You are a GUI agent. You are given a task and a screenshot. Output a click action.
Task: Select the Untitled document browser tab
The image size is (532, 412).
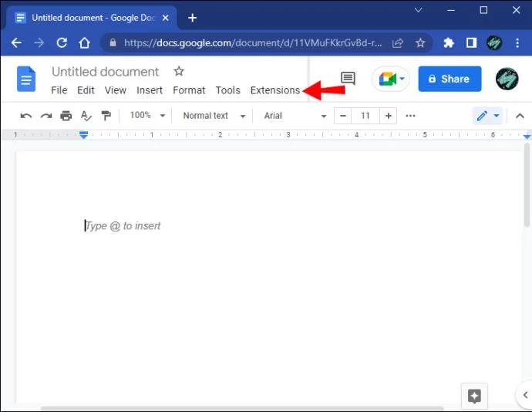(90, 18)
